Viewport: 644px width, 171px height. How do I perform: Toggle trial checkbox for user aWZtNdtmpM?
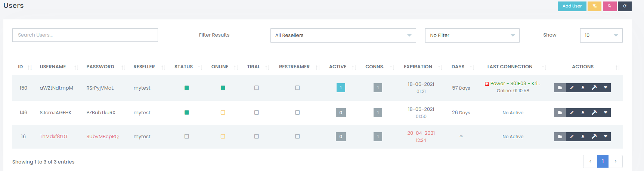click(256, 88)
